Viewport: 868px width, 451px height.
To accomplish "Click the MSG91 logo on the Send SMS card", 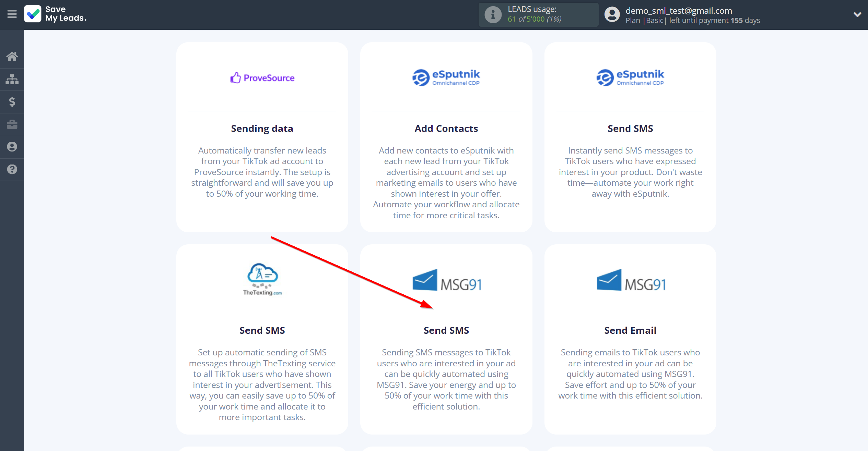I will click(x=447, y=280).
